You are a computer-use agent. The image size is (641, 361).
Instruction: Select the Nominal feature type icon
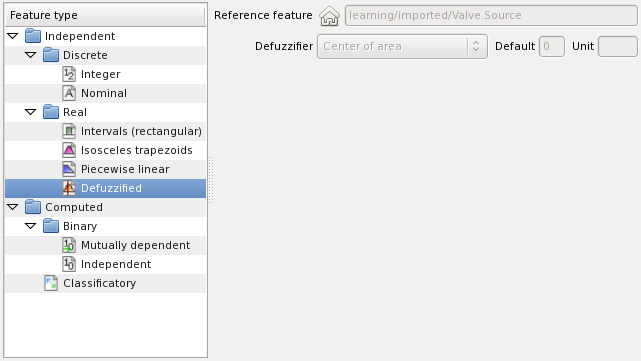(x=69, y=93)
